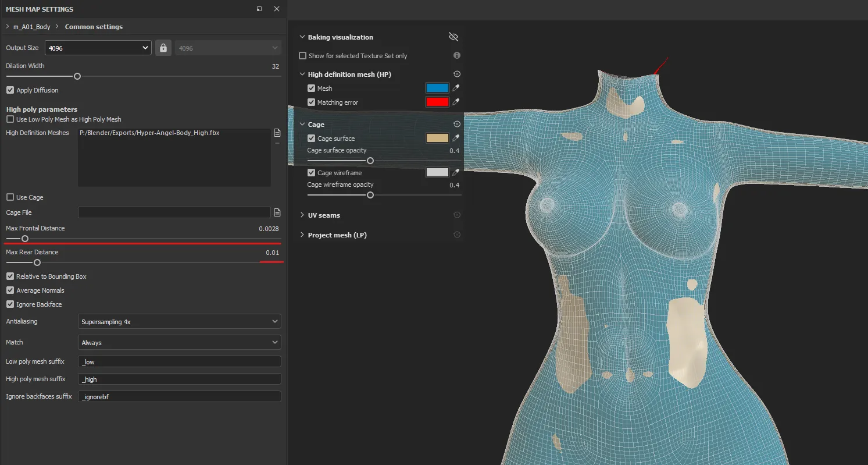
Task: Toggle Relative to Bounding Box checkbox
Action: (10, 276)
